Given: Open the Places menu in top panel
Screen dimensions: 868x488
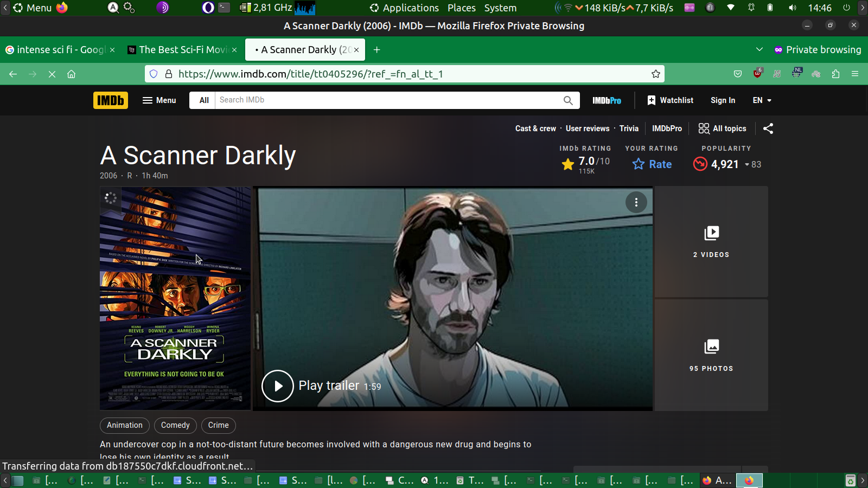Looking at the screenshot, I should pyautogui.click(x=462, y=8).
